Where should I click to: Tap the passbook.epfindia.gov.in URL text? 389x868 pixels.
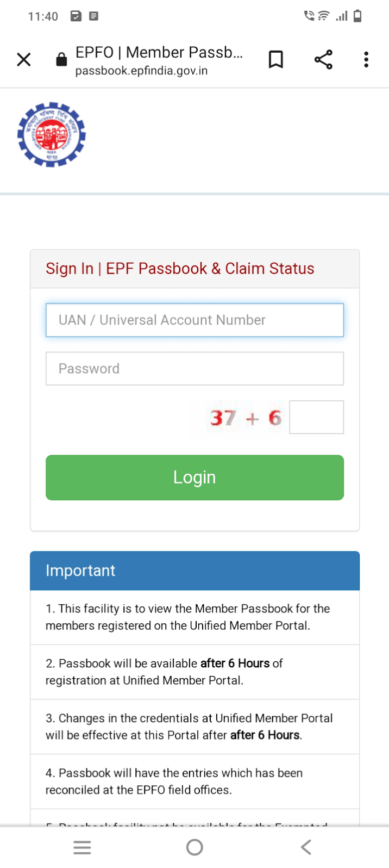coord(141,71)
